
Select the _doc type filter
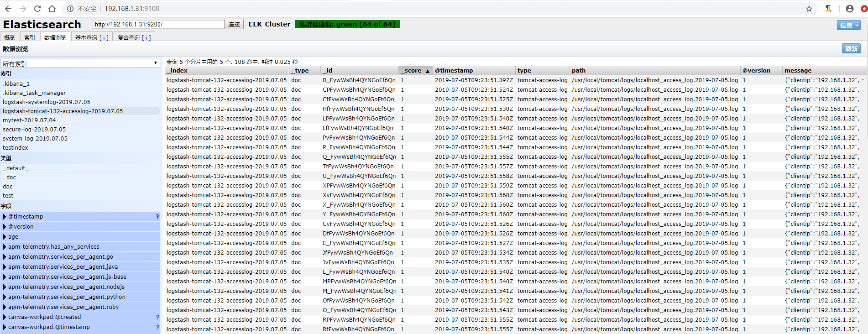click(x=80, y=177)
